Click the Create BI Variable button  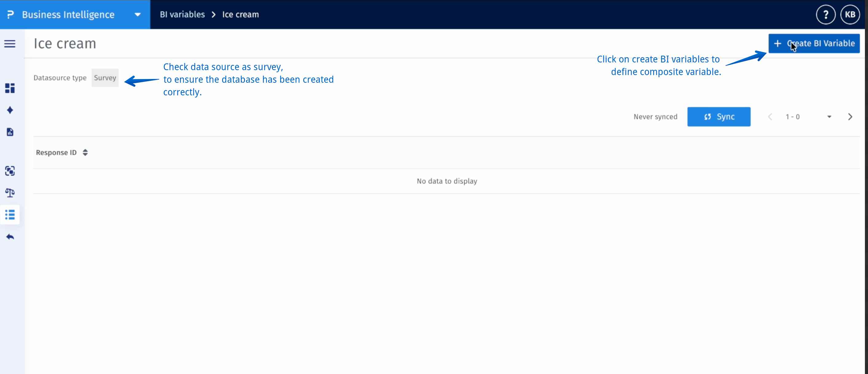coord(814,43)
